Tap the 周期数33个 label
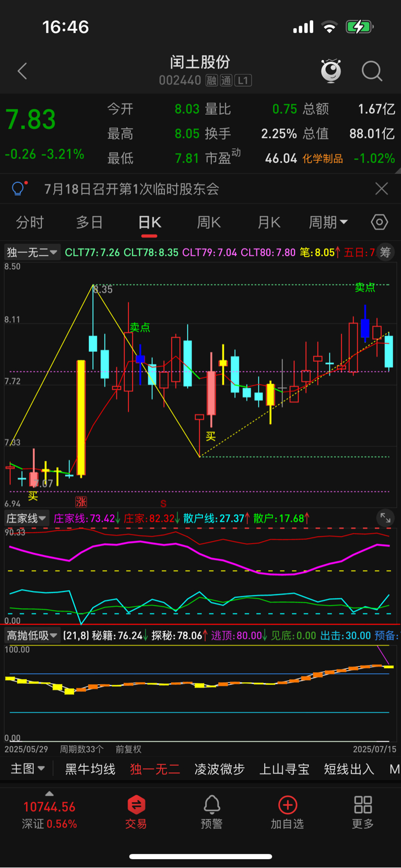Image resolution: width=401 pixels, height=868 pixels. [81, 749]
